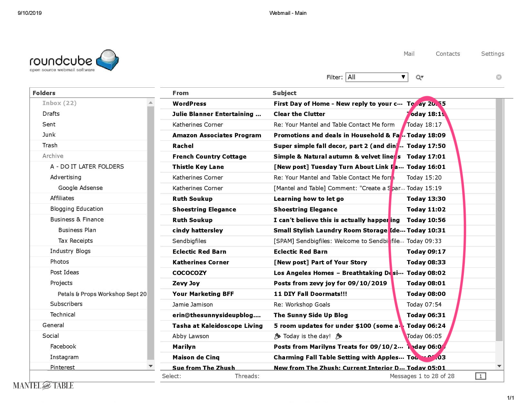Open the Contacts tab
This screenshot has width=532, height=411.
pyautogui.click(x=448, y=54)
